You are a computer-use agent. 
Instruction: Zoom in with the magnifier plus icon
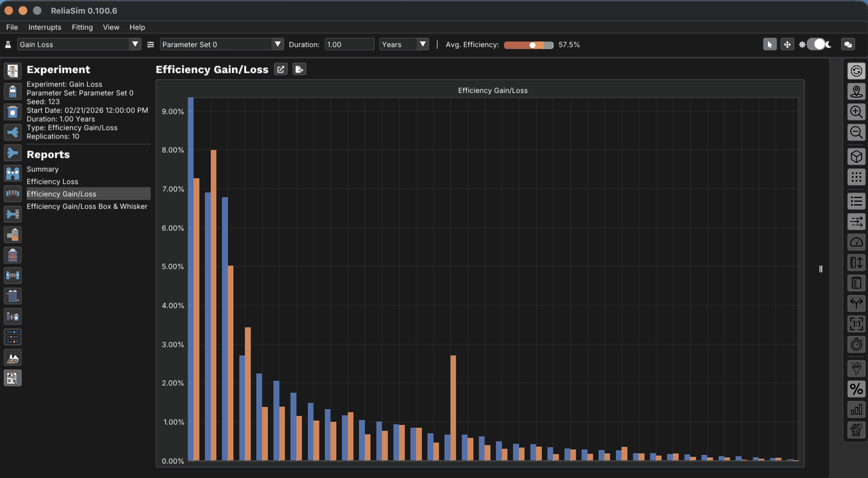856,112
